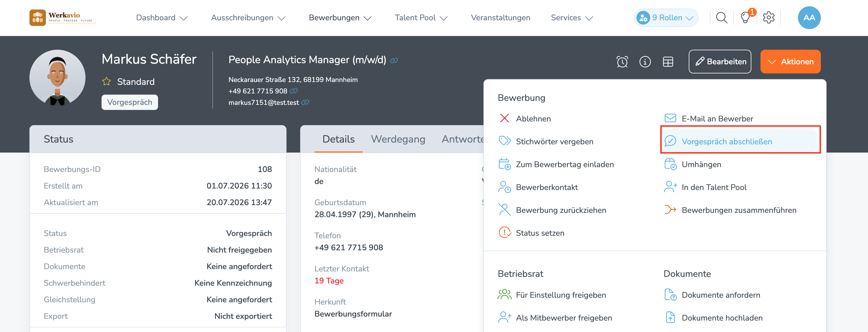The height and width of the screenshot is (332, 868).
Task: Switch to the Antworten tab
Action: point(463,139)
